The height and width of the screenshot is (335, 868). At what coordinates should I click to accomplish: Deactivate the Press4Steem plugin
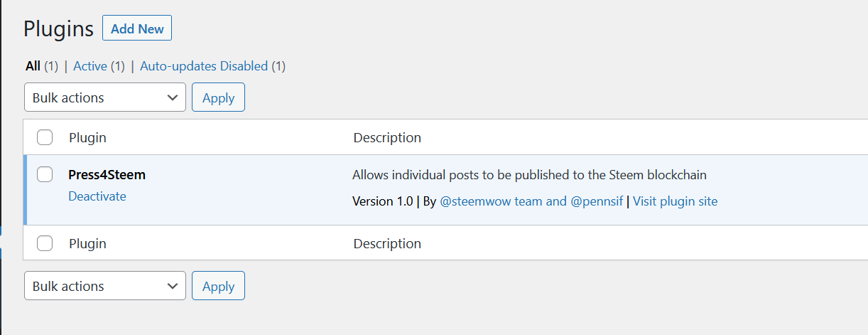pos(97,196)
